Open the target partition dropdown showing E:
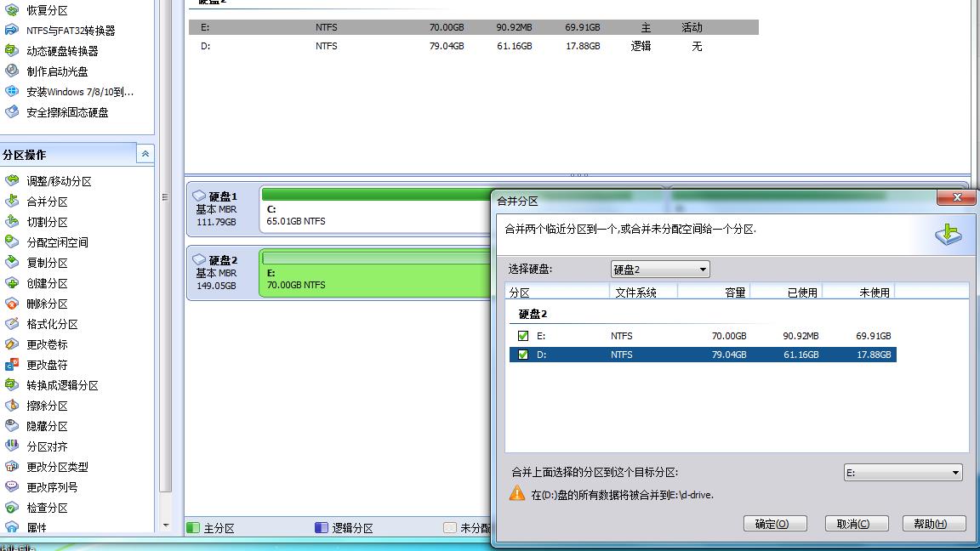 903,472
